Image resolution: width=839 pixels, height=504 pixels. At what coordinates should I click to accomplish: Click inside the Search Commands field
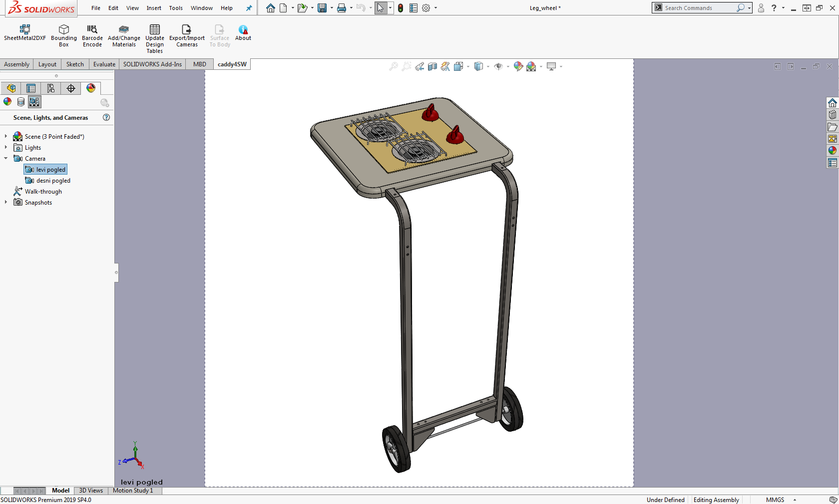point(698,8)
